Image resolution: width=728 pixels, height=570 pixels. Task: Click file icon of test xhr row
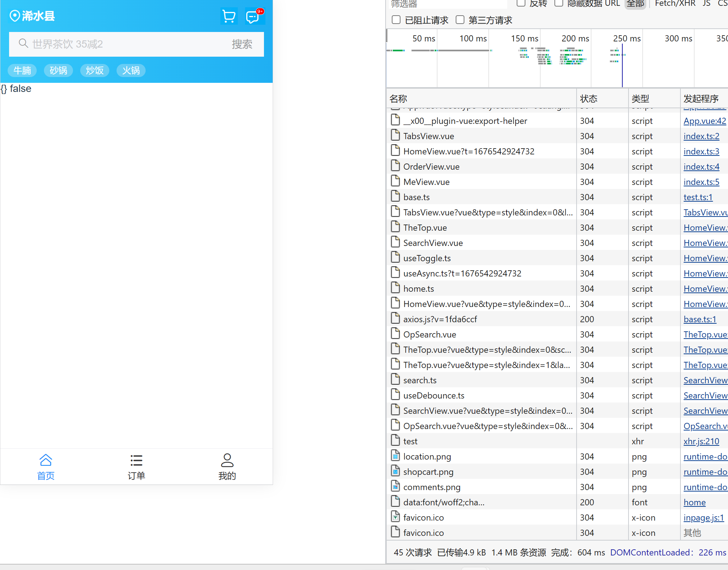395,440
